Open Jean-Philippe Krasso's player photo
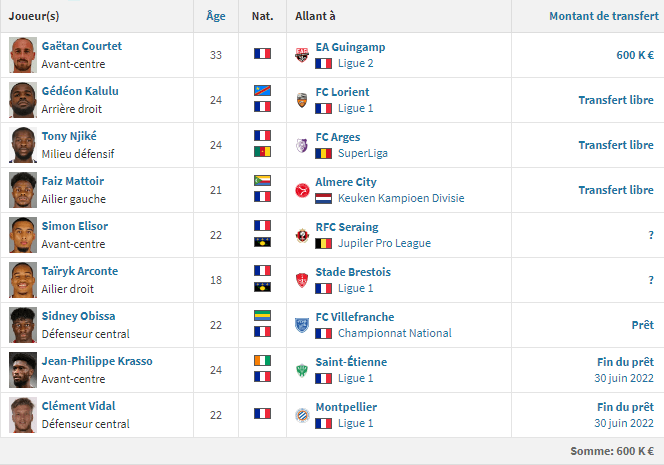Screen dimensions: 664x465 (22, 370)
